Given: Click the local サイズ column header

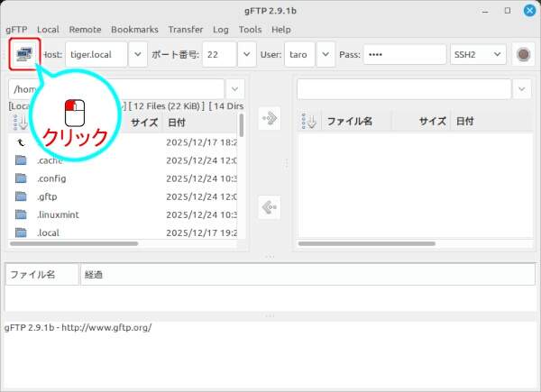Looking at the screenshot, I should (144, 123).
